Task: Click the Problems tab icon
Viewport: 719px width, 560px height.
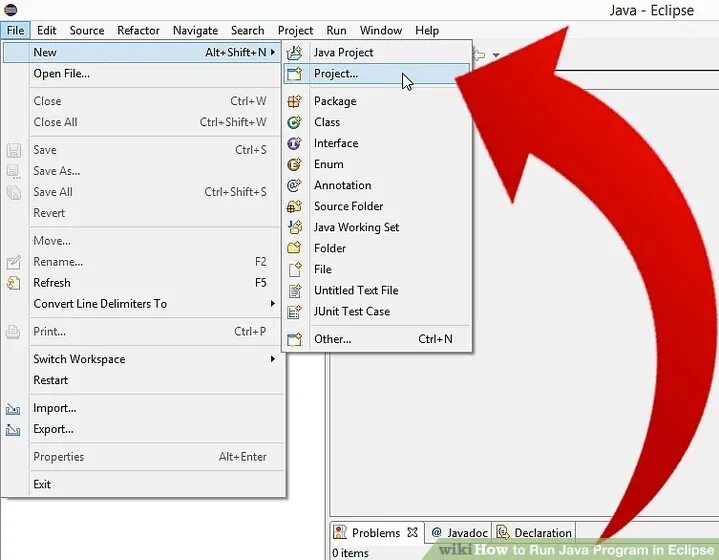Action: pyautogui.click(x=340, y=532)
